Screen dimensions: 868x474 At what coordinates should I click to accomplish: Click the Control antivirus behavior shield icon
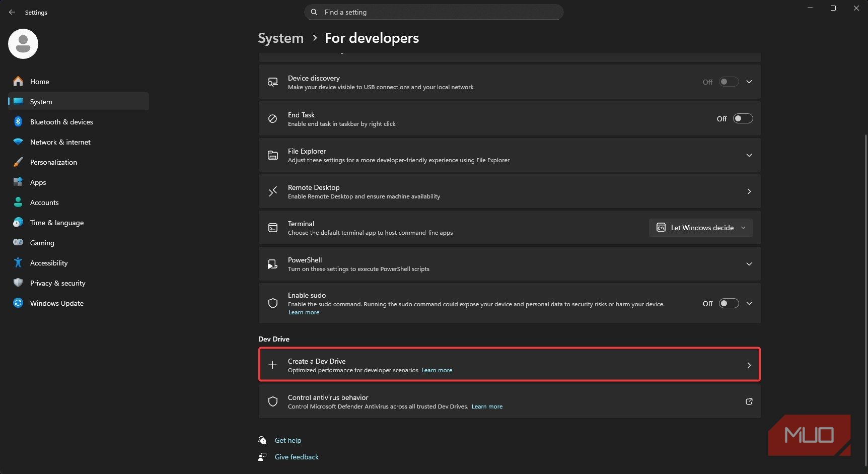point(273,401)
